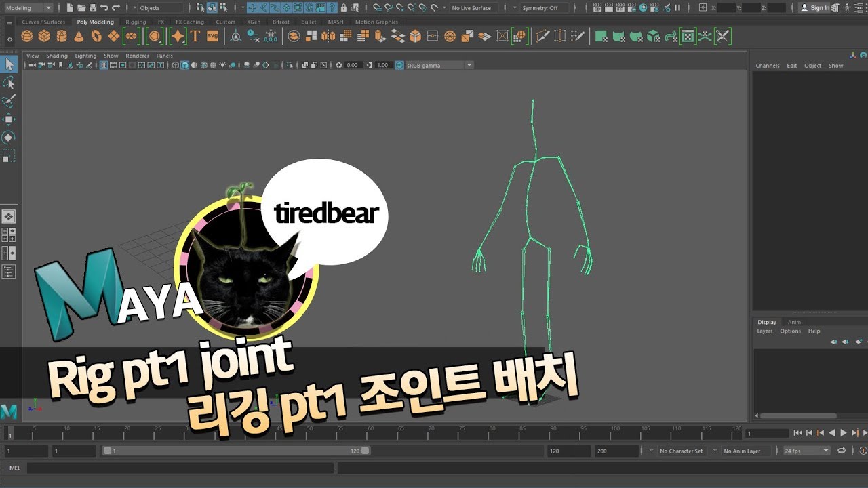868x488 pixels.
Task: Step to the next key
Action: click(855, 432)
